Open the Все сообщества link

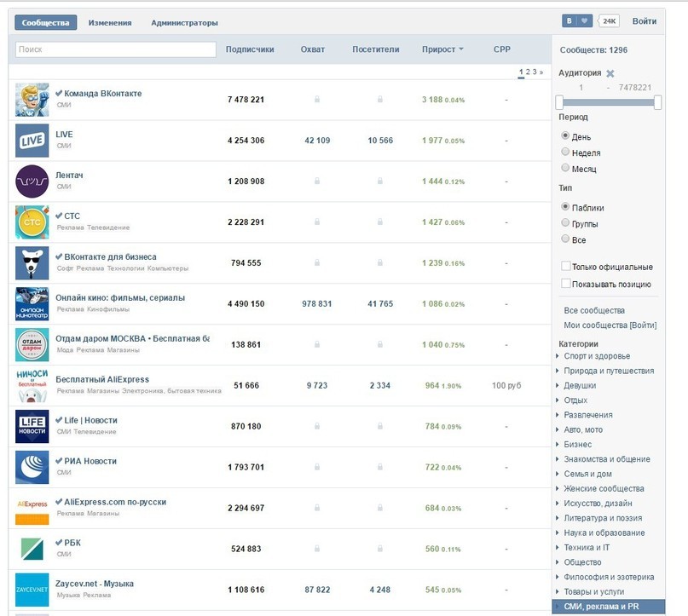[x=594, y=310]
